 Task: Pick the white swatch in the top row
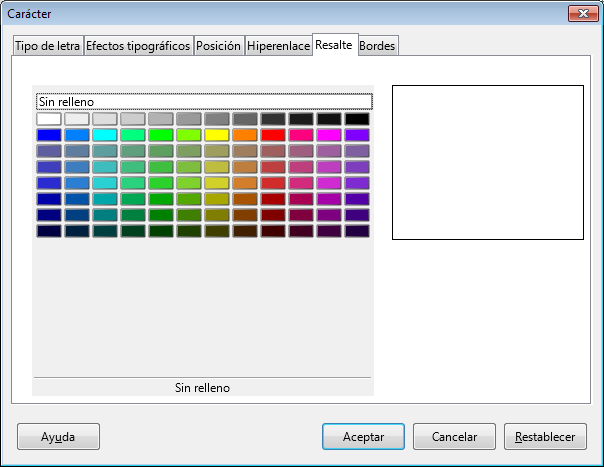(49, 119)
